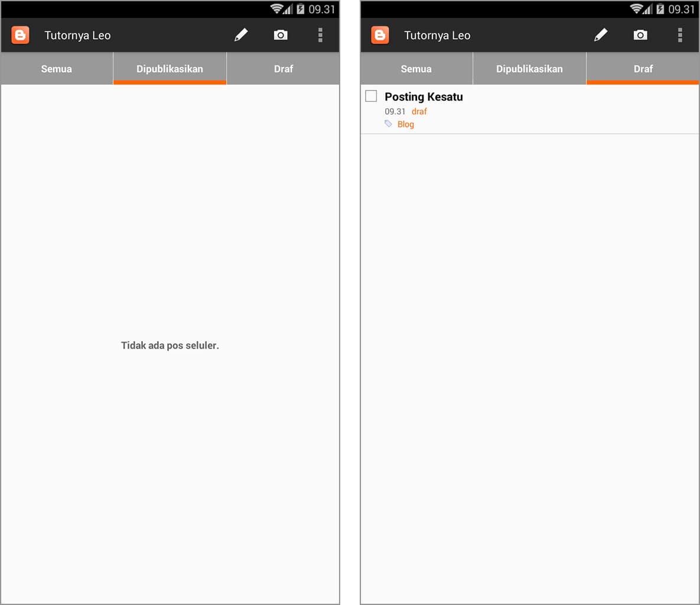700x605 pixels.
Task: Check the box next to Posting Kesatu
Action: (x=372, y=96)
